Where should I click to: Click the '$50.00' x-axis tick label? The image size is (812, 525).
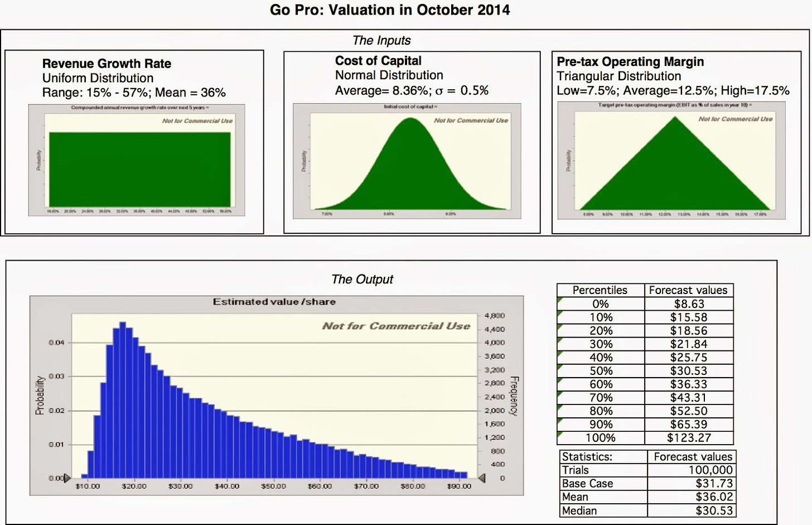point(273,487)
